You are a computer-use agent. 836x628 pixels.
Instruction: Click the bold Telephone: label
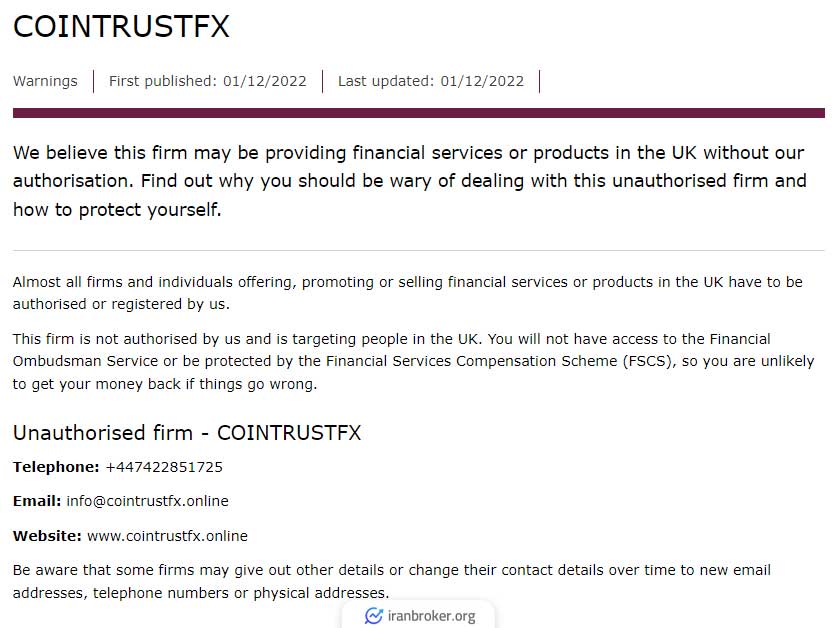point(56,467)
